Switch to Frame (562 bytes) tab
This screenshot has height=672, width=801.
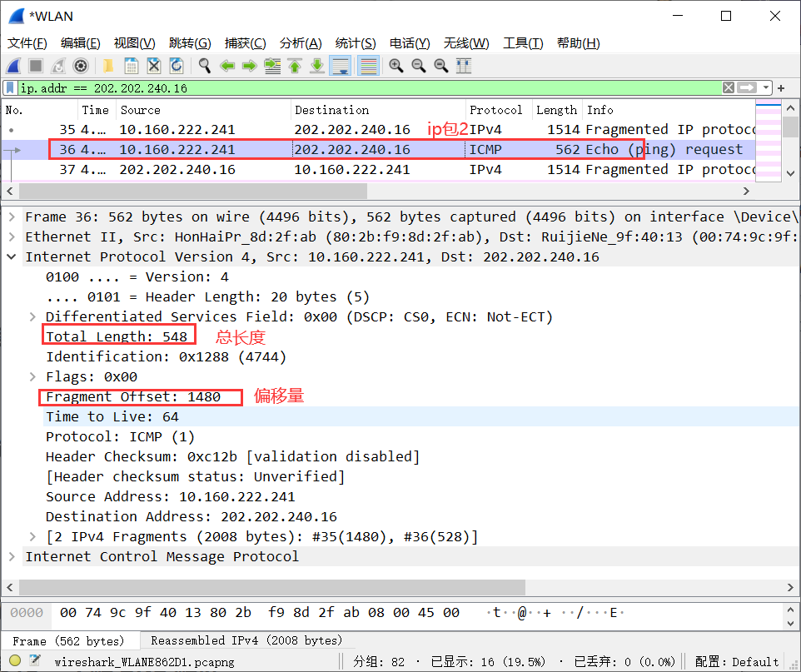point(69,641)
